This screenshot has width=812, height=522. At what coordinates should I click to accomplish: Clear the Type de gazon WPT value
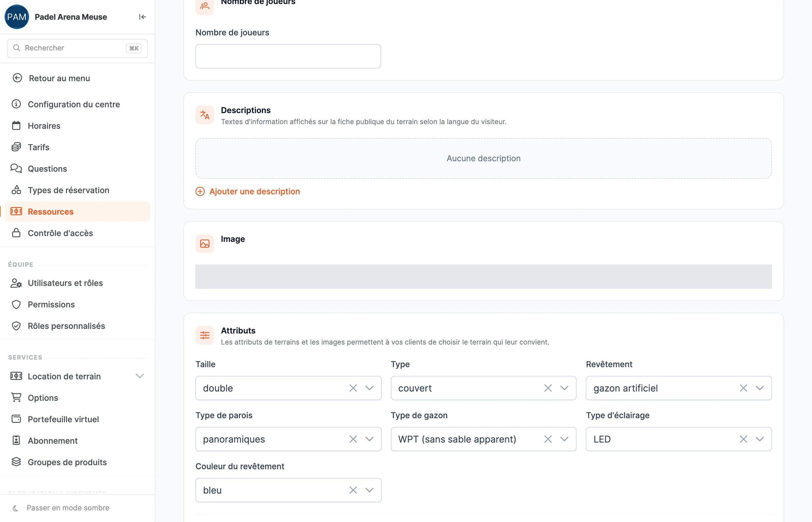point(548,439)
